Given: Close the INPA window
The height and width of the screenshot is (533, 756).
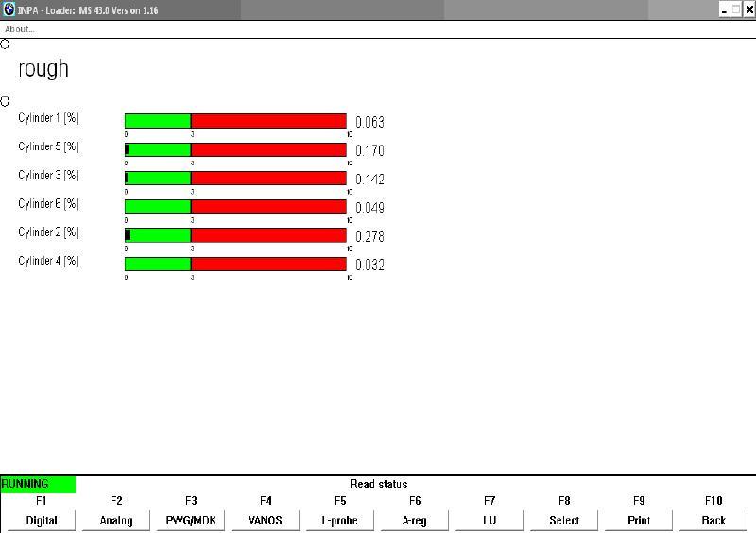Looking at the screenshot, I should point(748,9).
